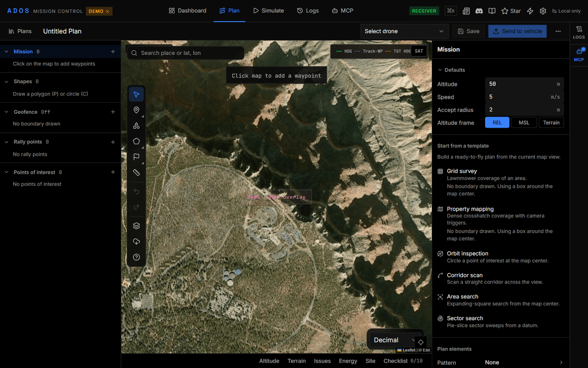Open the Discord icon in header

479,11
